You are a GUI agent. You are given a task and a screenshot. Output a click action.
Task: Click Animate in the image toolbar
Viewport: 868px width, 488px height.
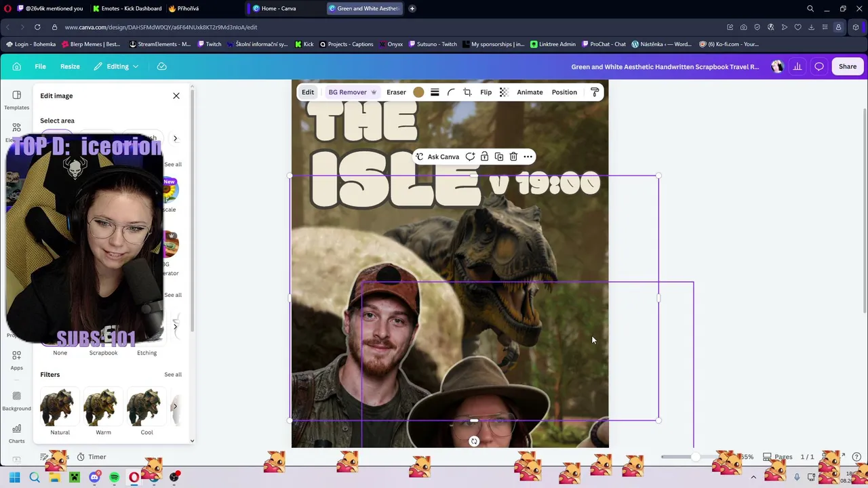[x=530, y=92]
